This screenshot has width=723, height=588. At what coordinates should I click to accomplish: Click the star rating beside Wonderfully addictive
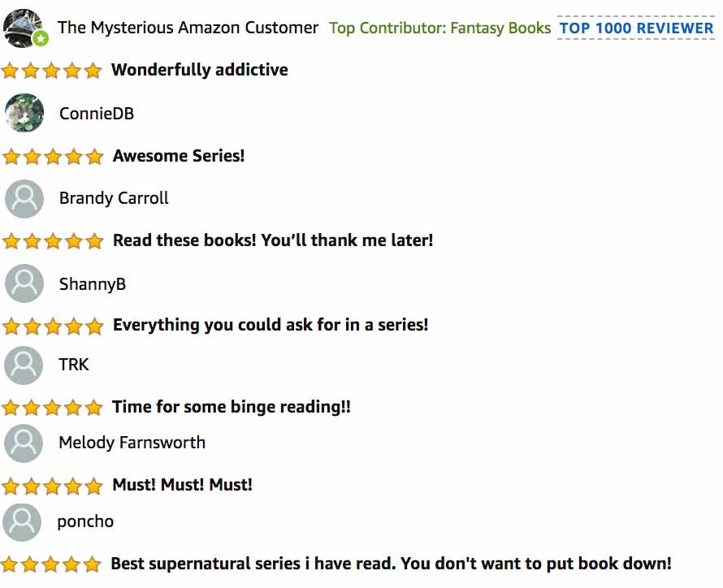click(x=52, y=70)
